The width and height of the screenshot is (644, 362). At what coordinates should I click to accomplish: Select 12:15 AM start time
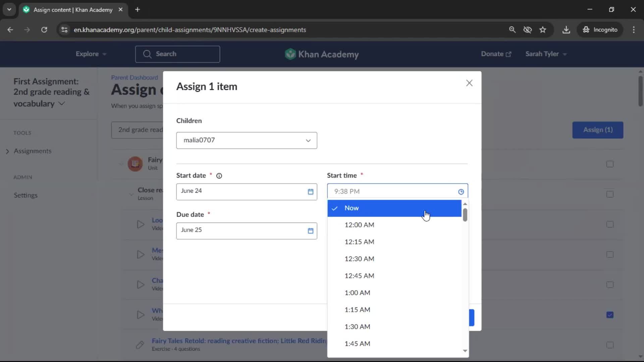pyautogui.click(x=394, y=242)
